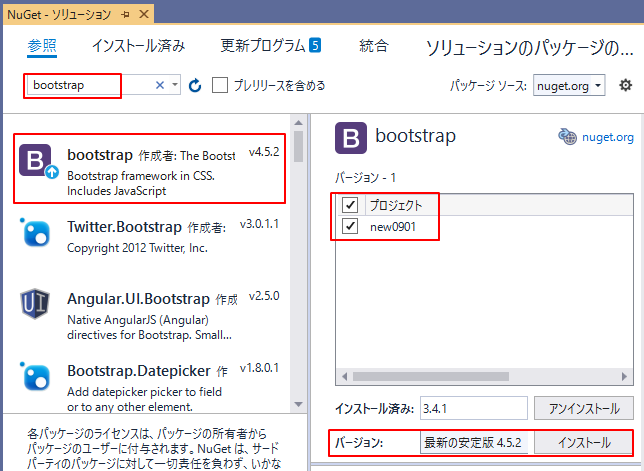Click project list horizontal scrollbar thumb
This screenshot has height=471, width=644.
coord(431,376)
